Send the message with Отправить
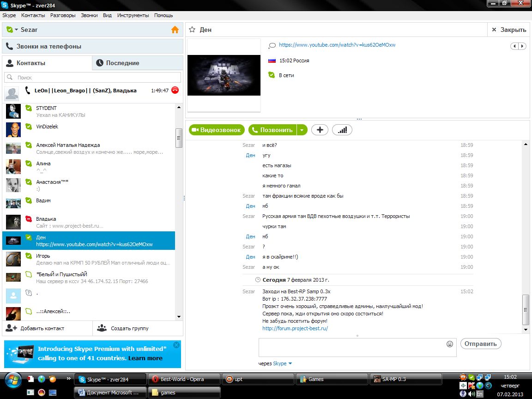This screenshot has height=399, width=532. [x=480, y=344]
